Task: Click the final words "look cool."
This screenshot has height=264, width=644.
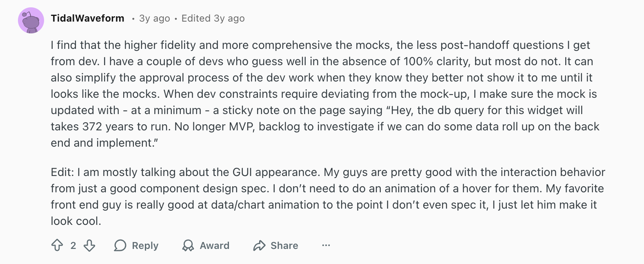Action: pyautogui.click(x=76, y=221)
